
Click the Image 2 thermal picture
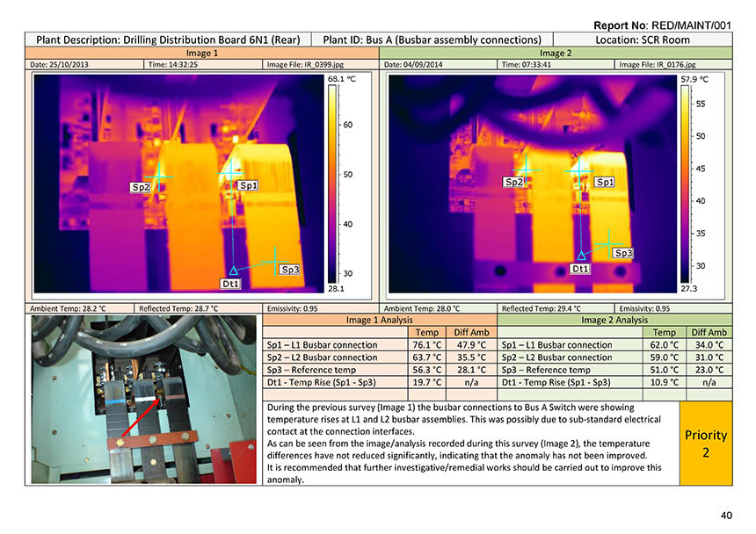pos(533,184)
